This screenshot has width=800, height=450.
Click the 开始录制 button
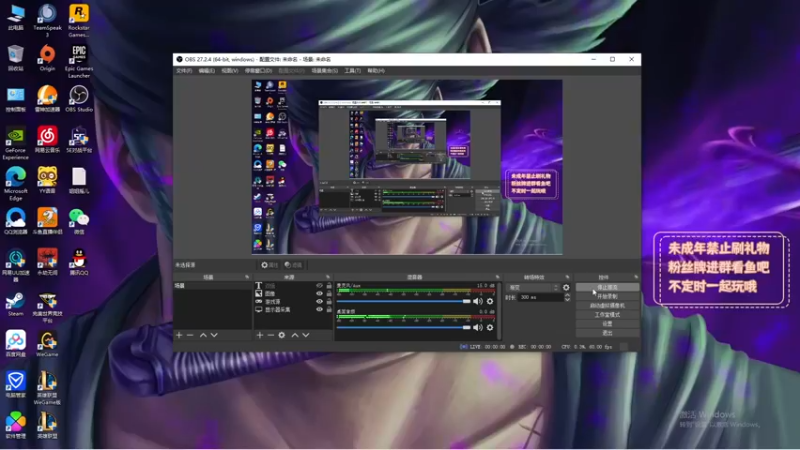(x=607, y=296)
